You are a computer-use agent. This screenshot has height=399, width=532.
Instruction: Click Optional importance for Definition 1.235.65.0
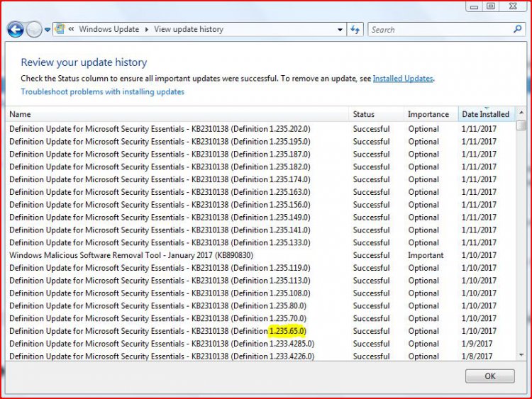point(423,331)
